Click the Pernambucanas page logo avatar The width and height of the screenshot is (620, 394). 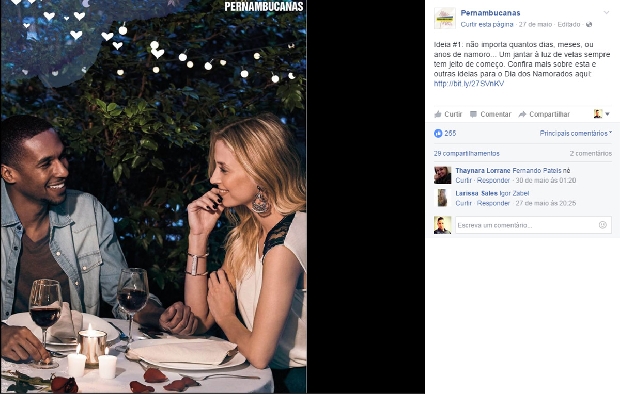tap(444, 18)
